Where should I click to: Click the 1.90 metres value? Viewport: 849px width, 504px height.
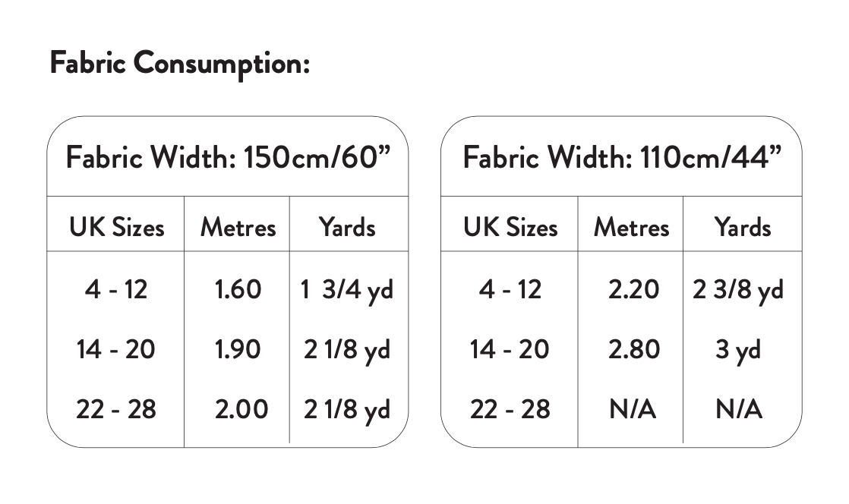coord(238,349)
